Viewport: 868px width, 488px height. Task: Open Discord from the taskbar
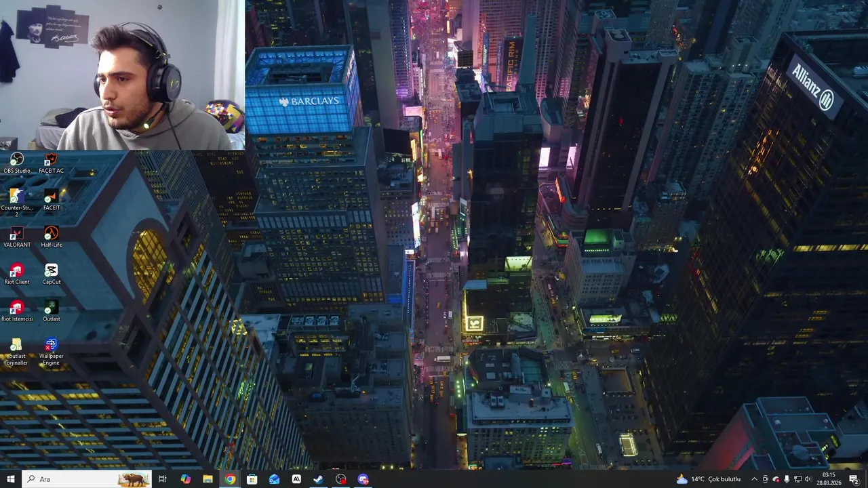(363, 479)
